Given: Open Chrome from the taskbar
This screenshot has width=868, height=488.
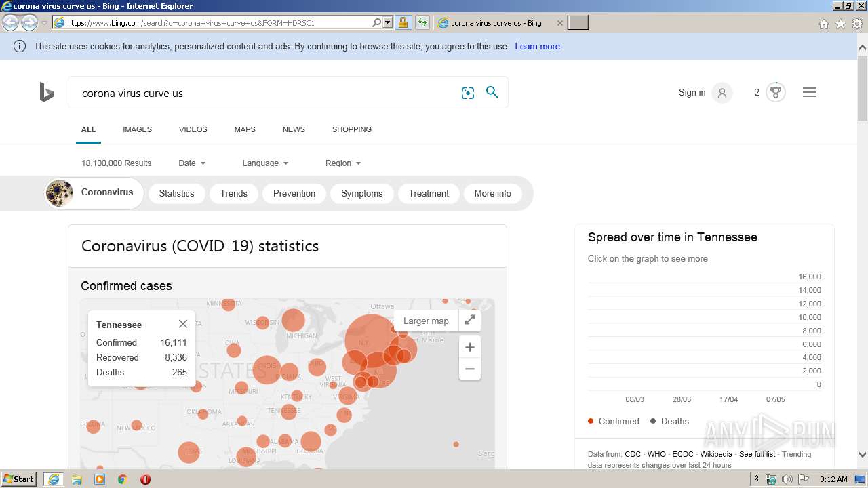Looking at the screenshot, I should coord(123,479).
